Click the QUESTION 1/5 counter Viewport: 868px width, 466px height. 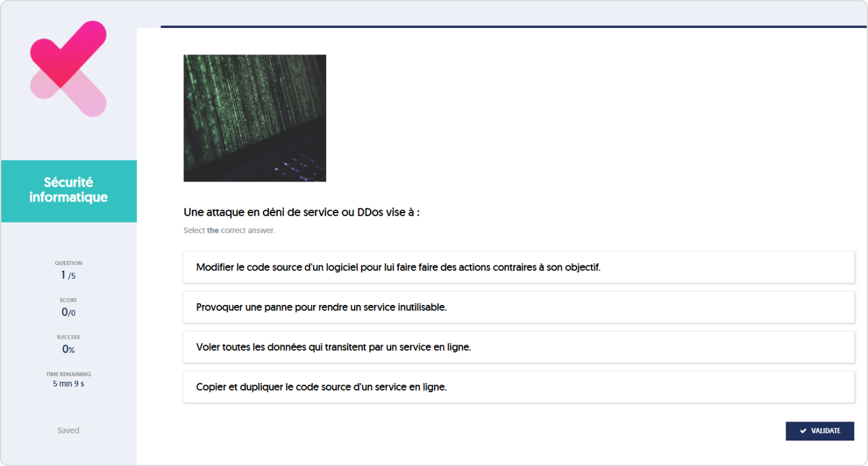(68, 270)
